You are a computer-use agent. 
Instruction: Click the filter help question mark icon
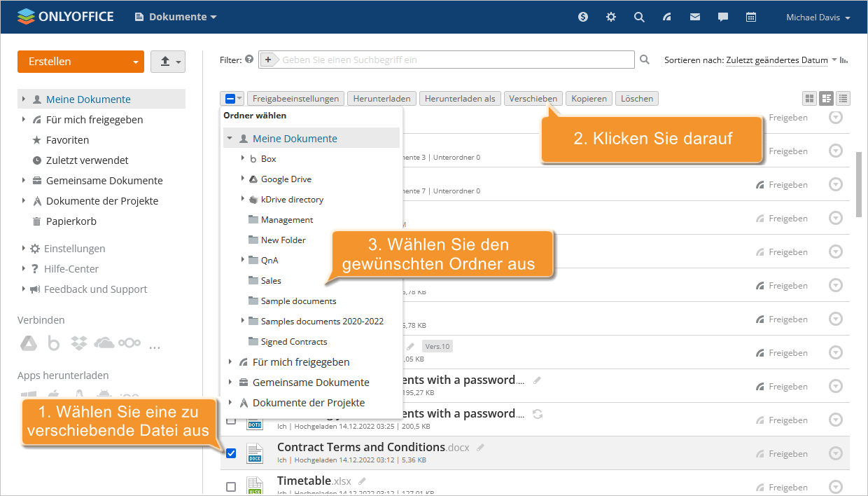[x=249, y=60]
